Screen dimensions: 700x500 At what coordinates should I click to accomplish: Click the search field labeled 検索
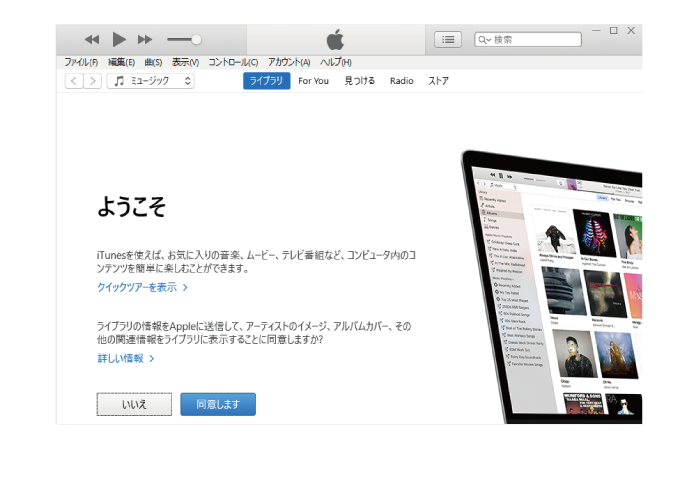[x=528, y=40]
